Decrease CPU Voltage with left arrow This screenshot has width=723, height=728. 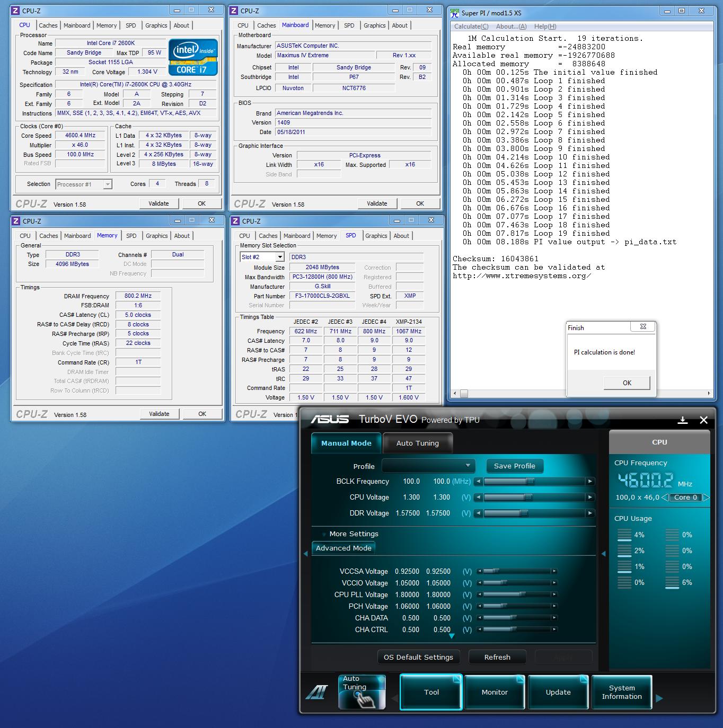[x=479, y=497]
